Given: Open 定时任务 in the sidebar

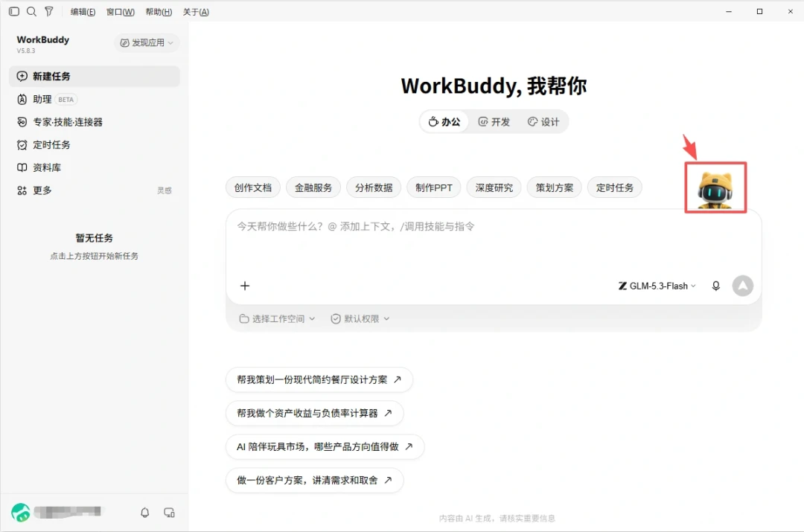Looking at the screenshot, I should (x=95, y=145).
